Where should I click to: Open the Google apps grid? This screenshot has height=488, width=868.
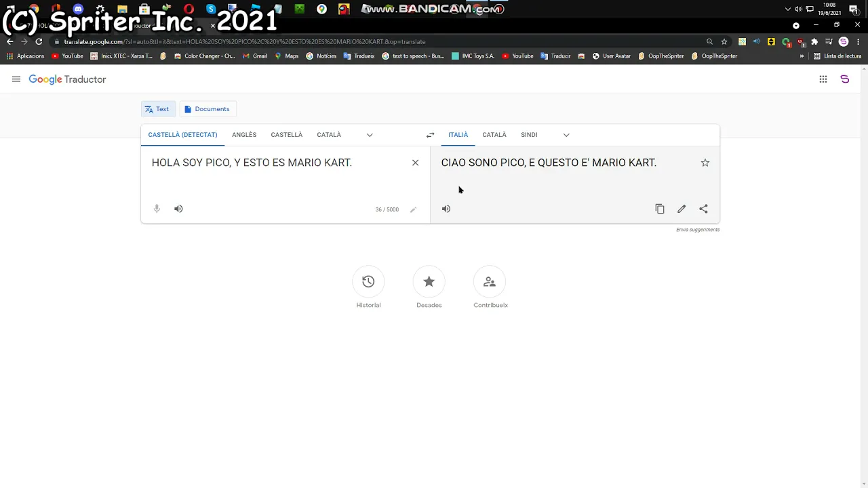[823, 79]
